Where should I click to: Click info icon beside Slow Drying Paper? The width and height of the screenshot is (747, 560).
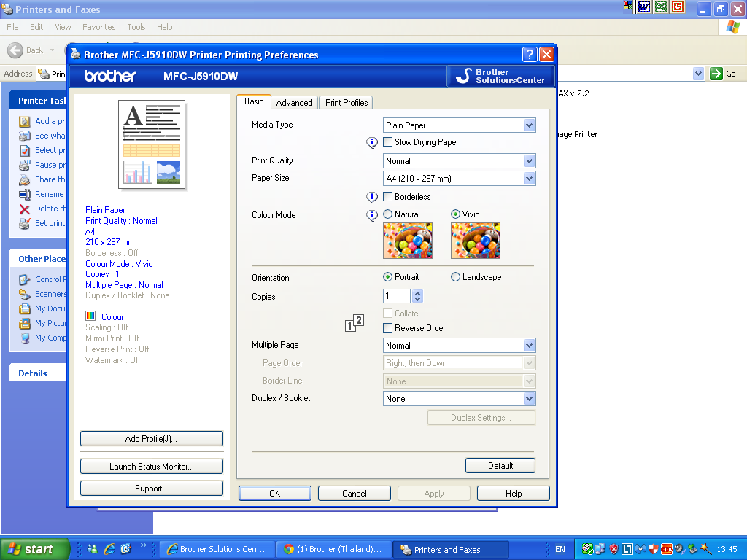(x=371, y=142)
